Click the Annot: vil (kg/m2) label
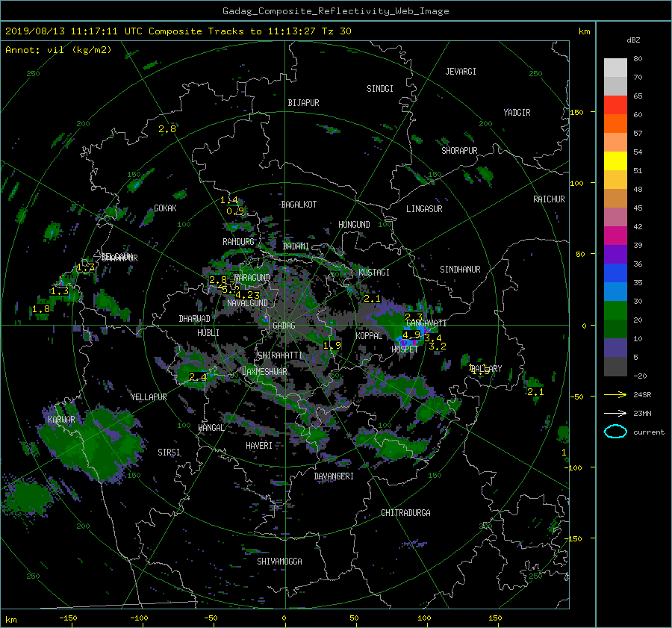Viewport: 672px width, 628px height. point(58,50)
